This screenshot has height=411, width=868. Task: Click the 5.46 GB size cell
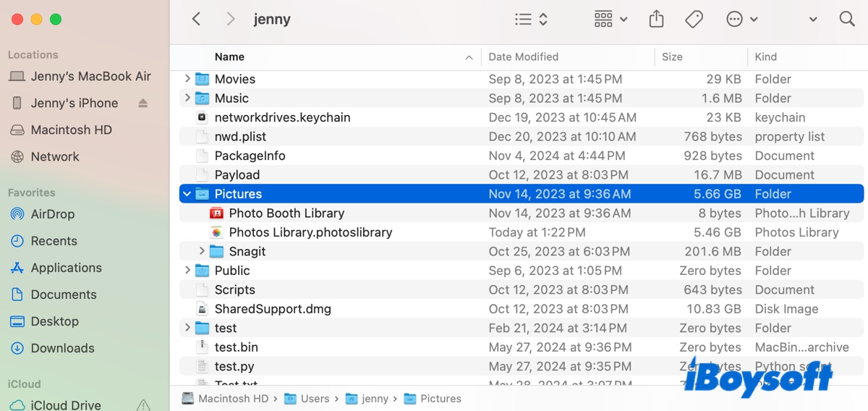coord(718,232)
